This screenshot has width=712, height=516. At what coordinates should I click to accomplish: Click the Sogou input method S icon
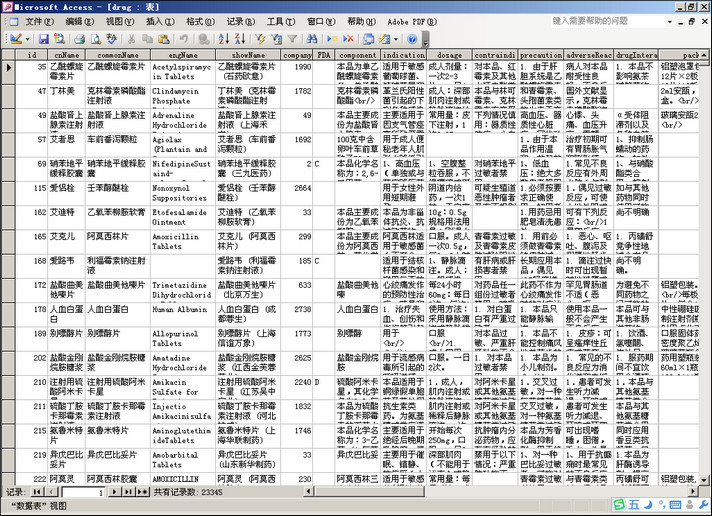click(x=619, y=504)
